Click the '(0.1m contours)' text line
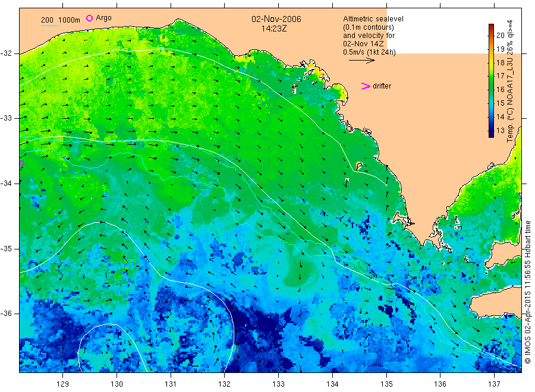 pos(369,27)
